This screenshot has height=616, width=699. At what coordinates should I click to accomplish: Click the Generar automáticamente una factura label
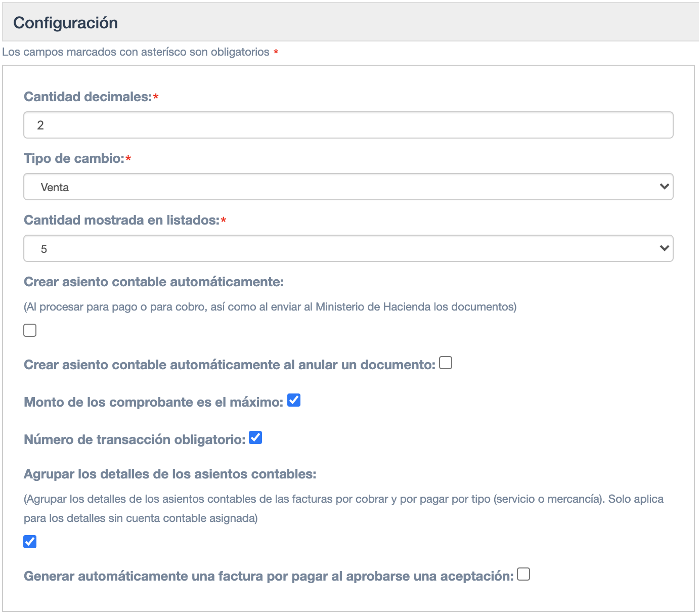[x=269, y=576]
